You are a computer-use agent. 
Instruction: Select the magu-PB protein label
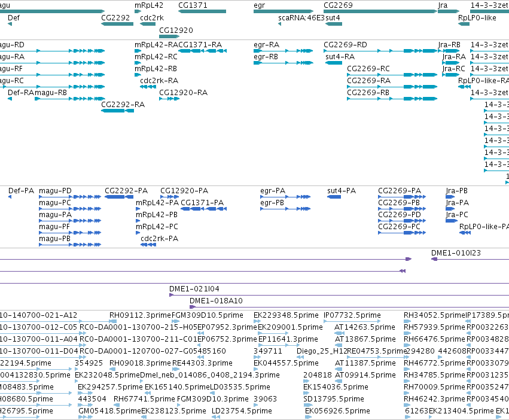click(x=54, y=239)
